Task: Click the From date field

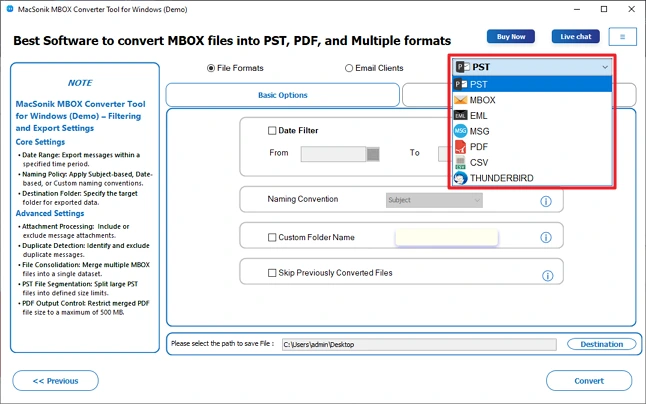Action: pyautogui.click(x=333, y=154)
